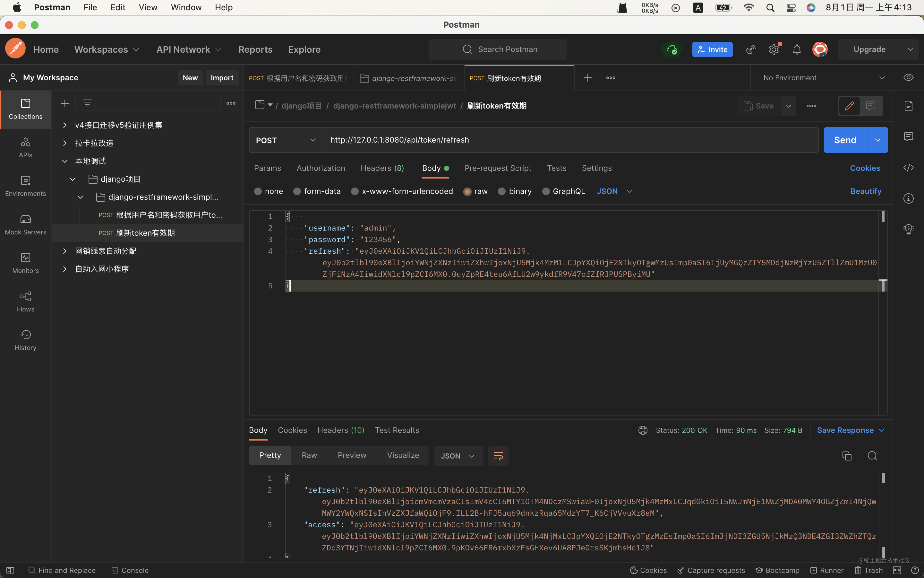Click the request URL input field

click(570, 140)
